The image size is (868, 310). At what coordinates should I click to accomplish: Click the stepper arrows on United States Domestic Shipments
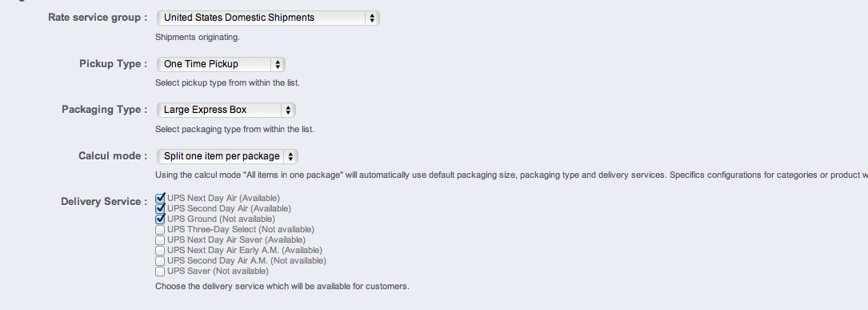(372, 18)
